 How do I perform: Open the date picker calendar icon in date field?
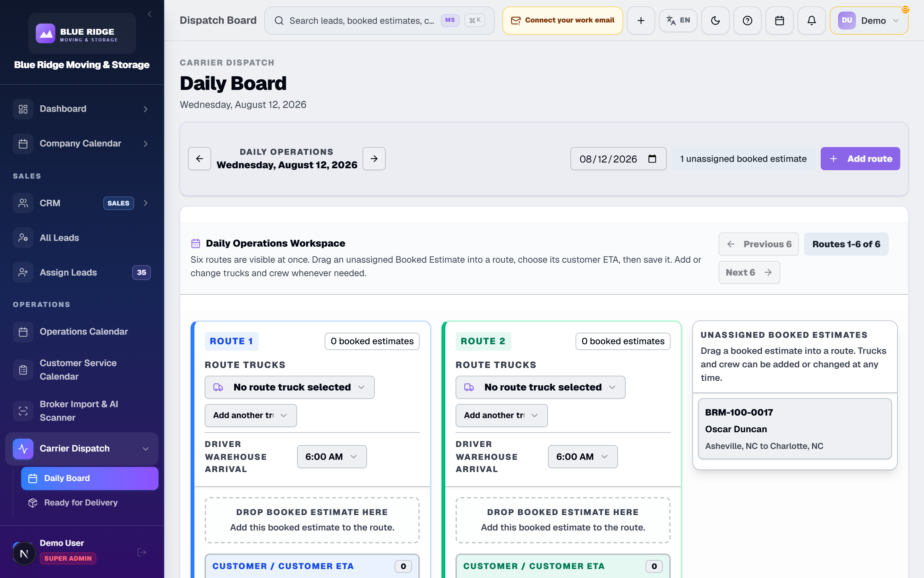(x=652, y=159)
